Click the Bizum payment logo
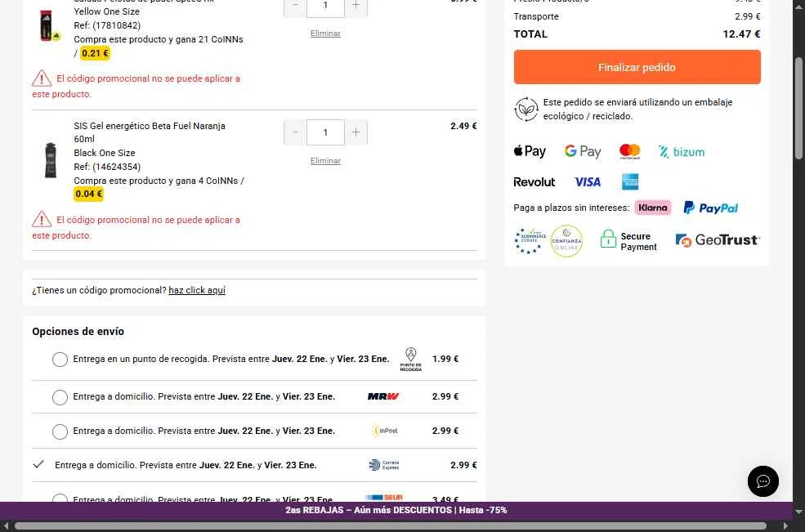This screenshot has height=532, width=805. click(x=682, y=151)
